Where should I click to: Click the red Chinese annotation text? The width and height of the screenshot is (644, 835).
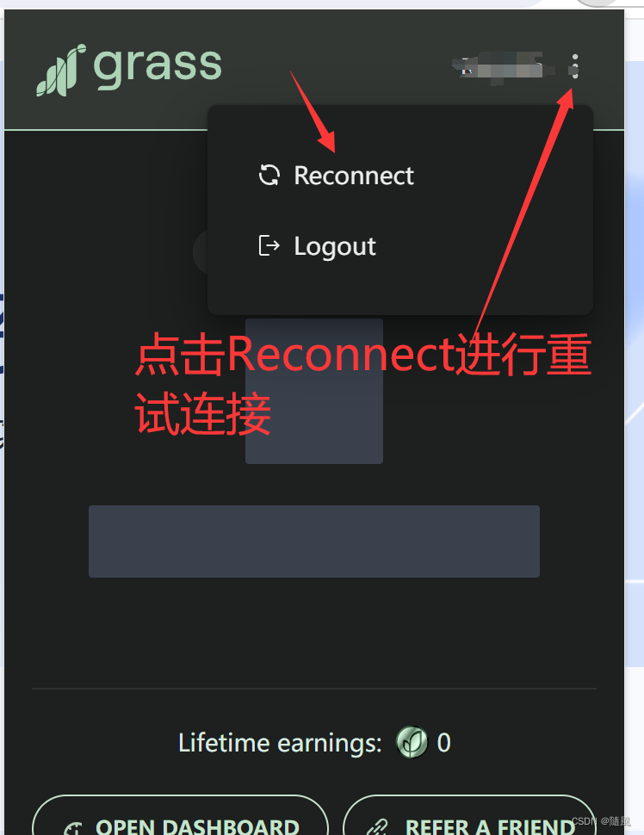click(x=362, y=383)
